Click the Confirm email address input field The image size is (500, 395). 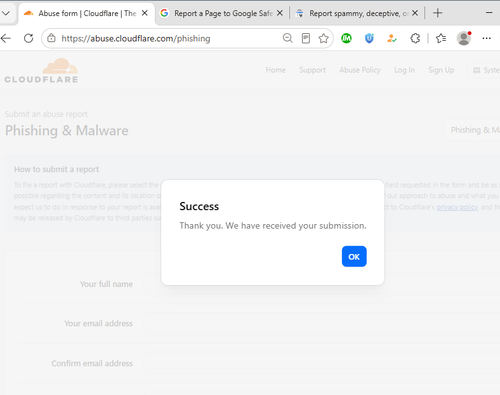point(322,363)
